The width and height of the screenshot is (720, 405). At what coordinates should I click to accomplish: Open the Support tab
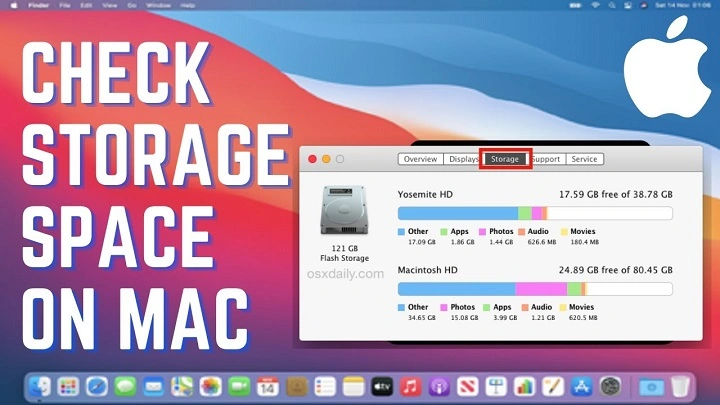[x=546, y=159]
